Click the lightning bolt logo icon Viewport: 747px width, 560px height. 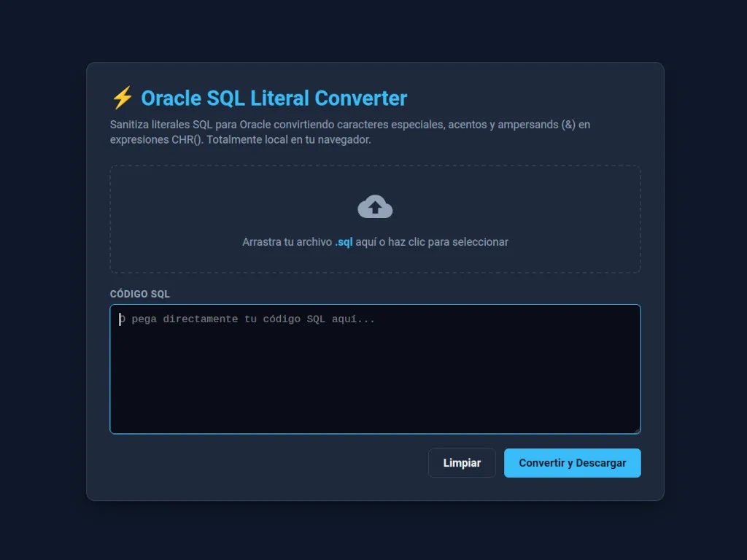pos(122,98)
